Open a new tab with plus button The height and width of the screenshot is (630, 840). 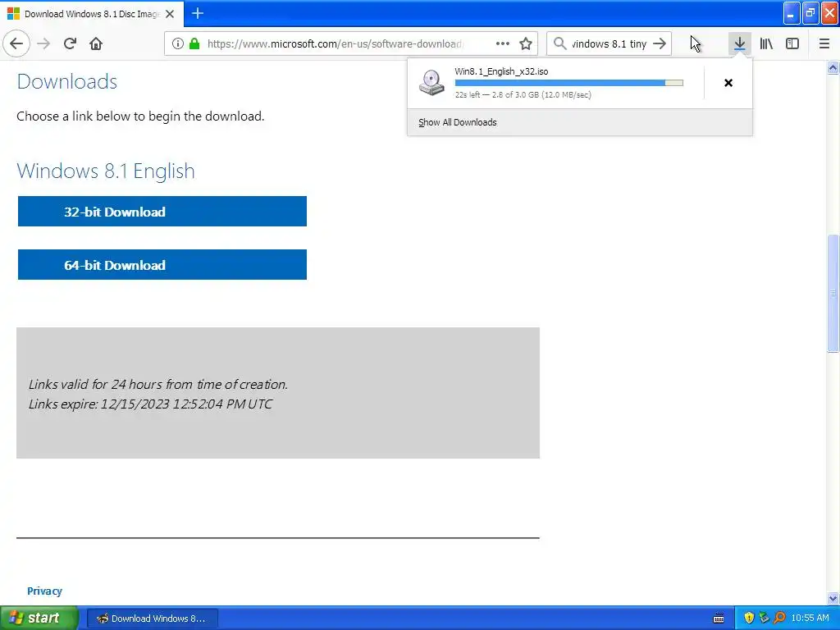[x=198, y=13]
